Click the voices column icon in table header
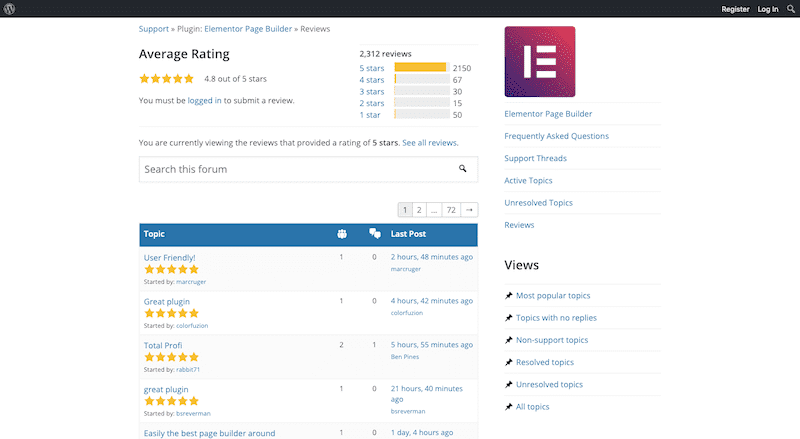800x439 pixels. [342, 234]
